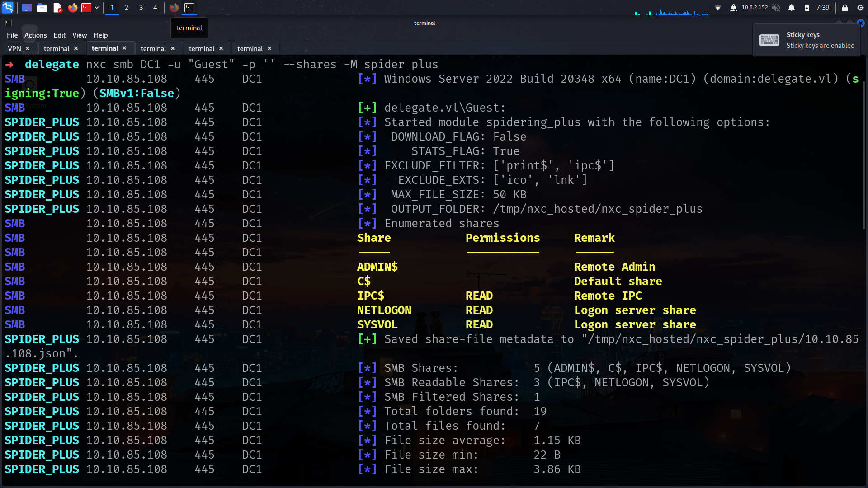Image resolution: width=868 pixels, height=488 pixels.
Task: Focus the Firefox window in the taskbar
Action: pyautogui.click(x=174, y=8)
